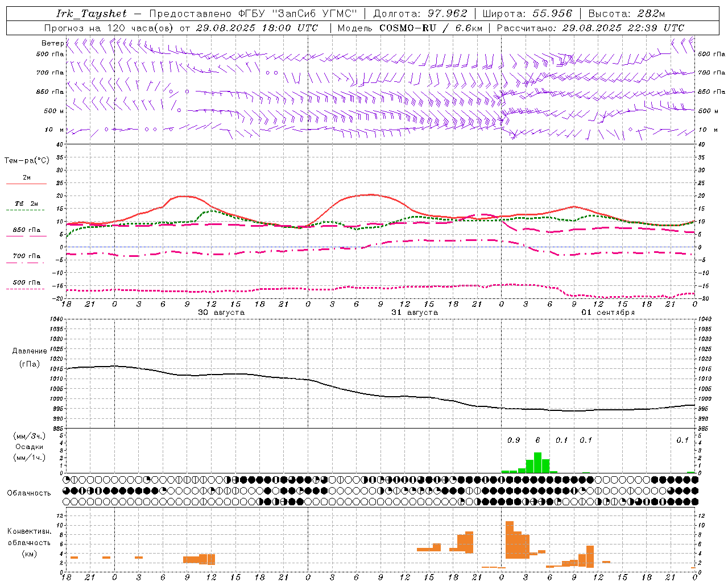Click the Td 2м dew point legend entry
This screenshot has height=582, width=728.
click(26, 203)
